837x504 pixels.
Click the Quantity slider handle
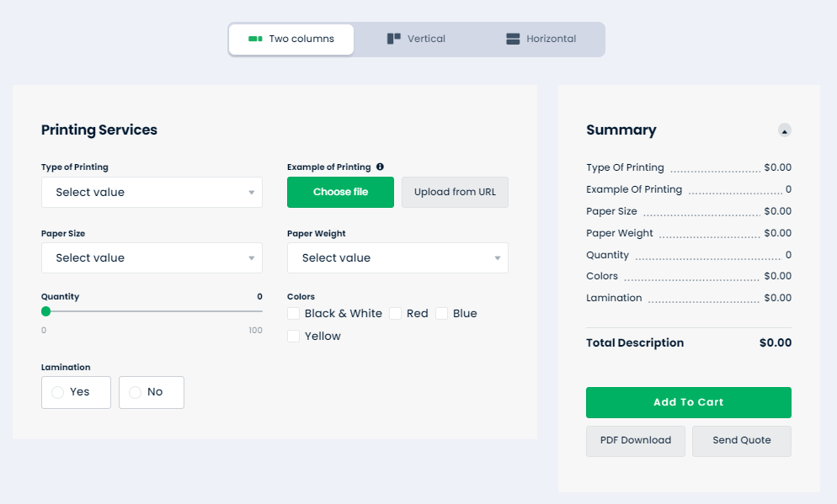(46, 311)
